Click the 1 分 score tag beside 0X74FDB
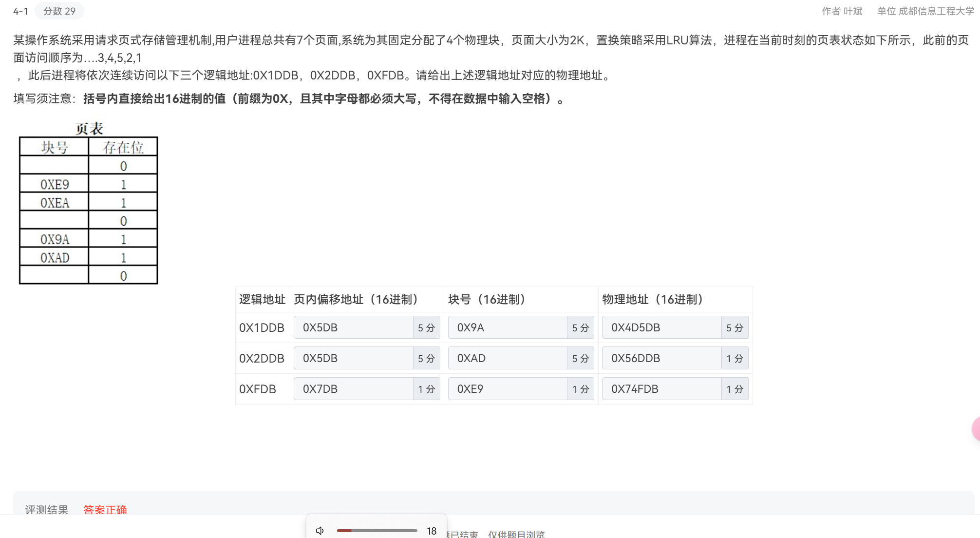 pos(735,389)
